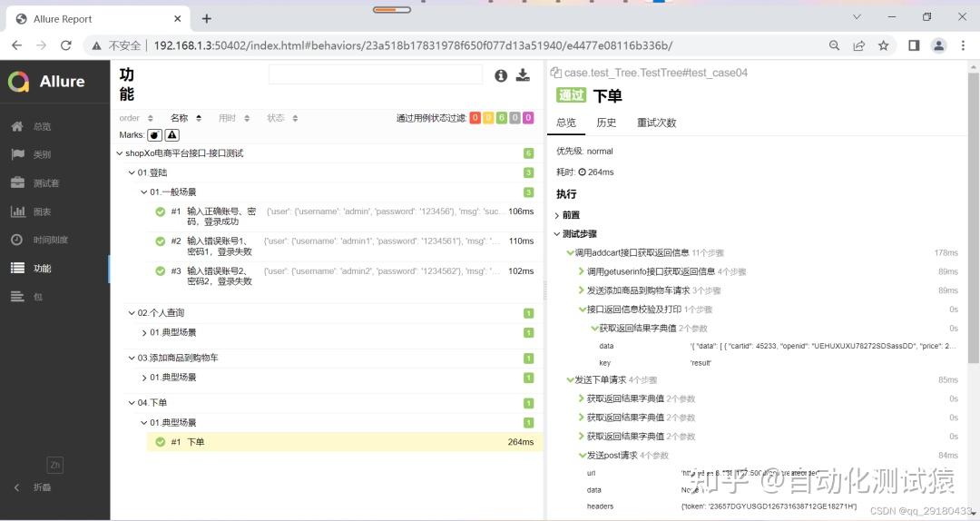Viewport: 980px width, 521px height.
Task: Select test #2 输入错误账号1、密码1，登录失败
Action: pos(345,246)
